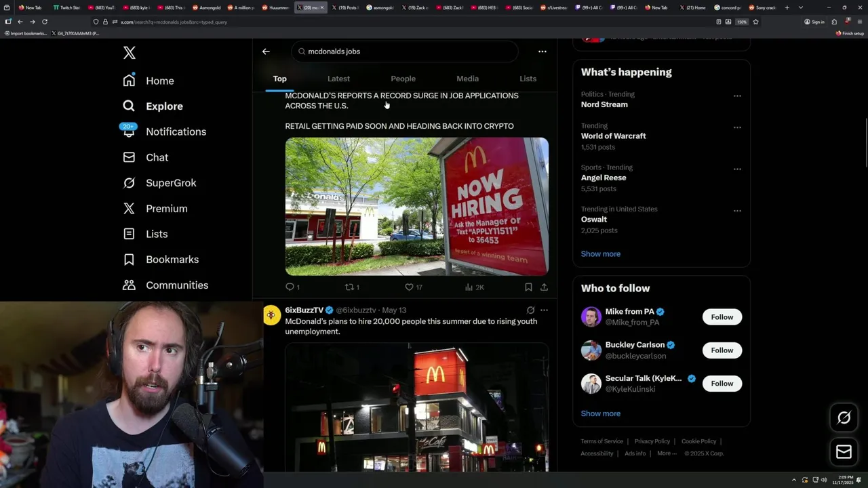This screenshot has width=868, height=488.
Task: Like the post with 17 likes
Action: pos(413,287)
